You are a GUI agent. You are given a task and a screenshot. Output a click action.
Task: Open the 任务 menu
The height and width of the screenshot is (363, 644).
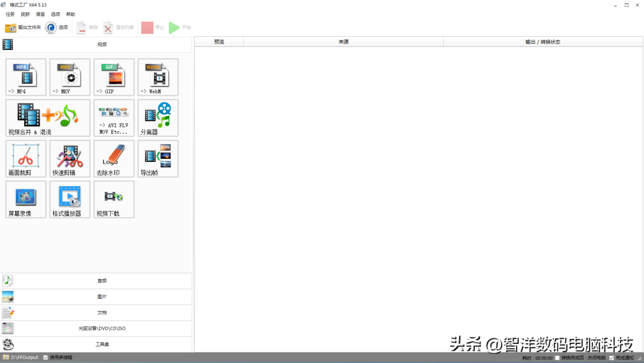click(10, 14)
